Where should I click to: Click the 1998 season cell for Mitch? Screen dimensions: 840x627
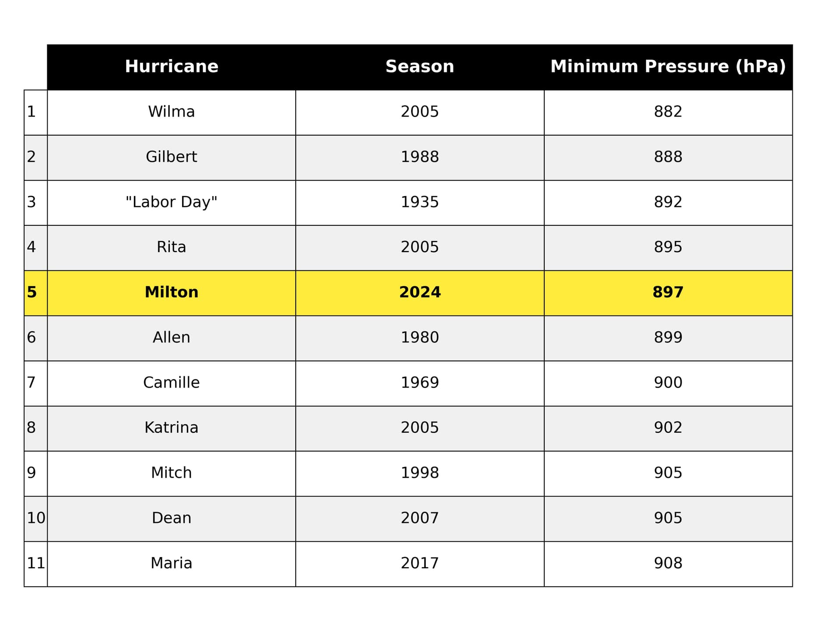(420, 473)
